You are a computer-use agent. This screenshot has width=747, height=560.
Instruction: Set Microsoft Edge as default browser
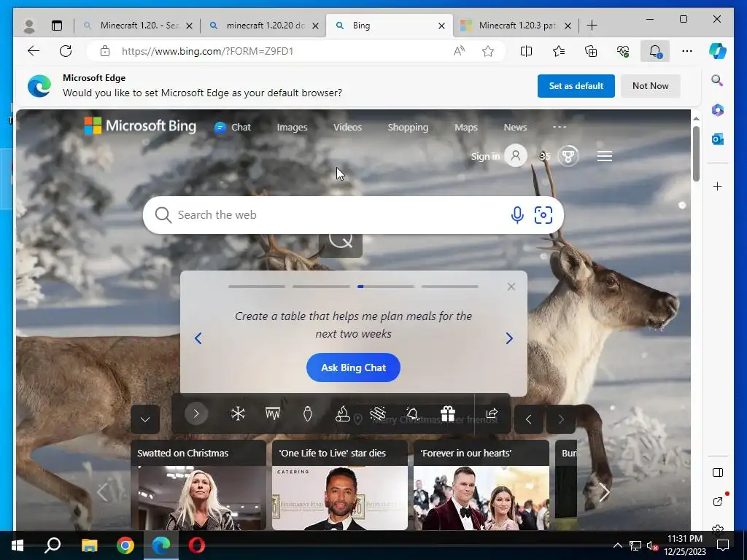click(576, 86)
